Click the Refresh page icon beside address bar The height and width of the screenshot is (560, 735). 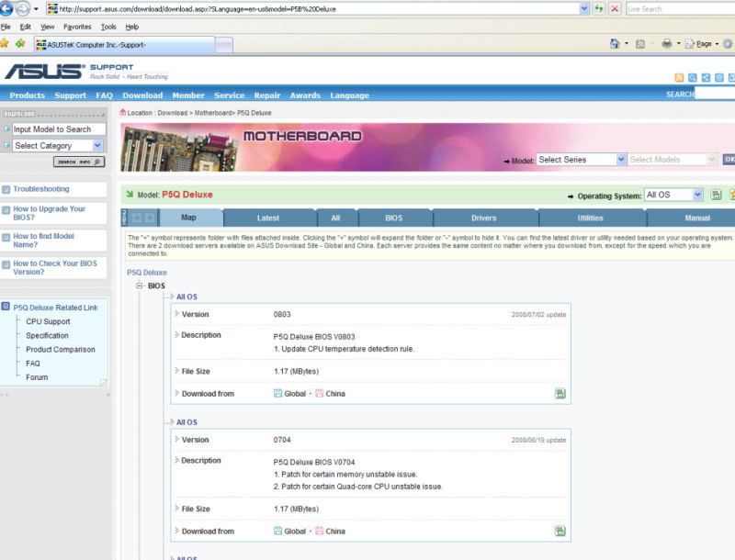599,8
